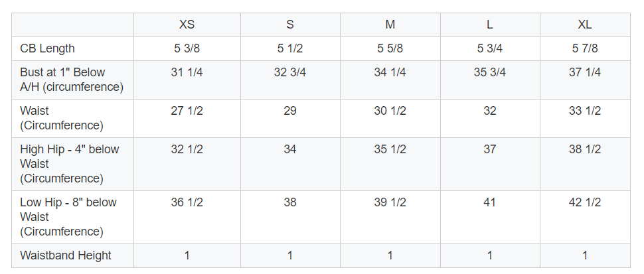Screen dimensions: 644x274
Task: Select the XL waistband height value
Action: (584, 255)
